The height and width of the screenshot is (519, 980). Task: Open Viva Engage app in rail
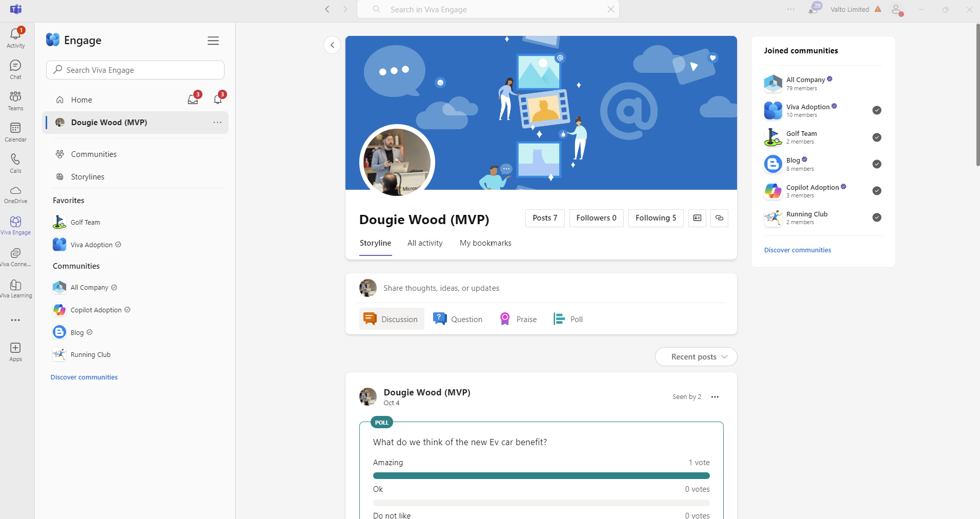[16, 226]
